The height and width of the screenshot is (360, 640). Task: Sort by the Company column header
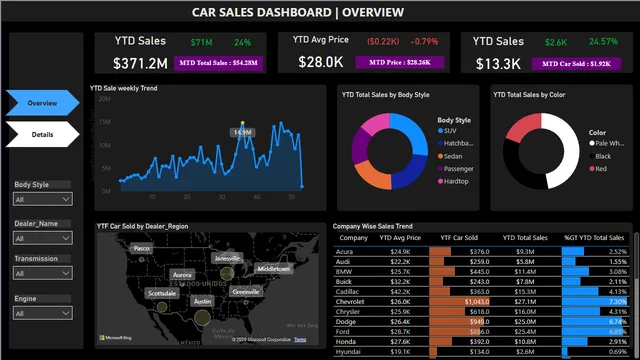click(x=353, y=238)
